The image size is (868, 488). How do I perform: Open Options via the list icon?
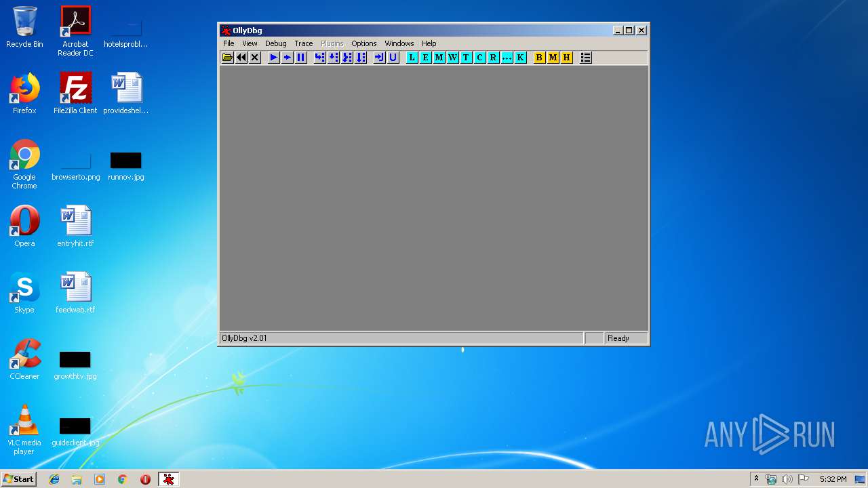click(x=586, y=58)
